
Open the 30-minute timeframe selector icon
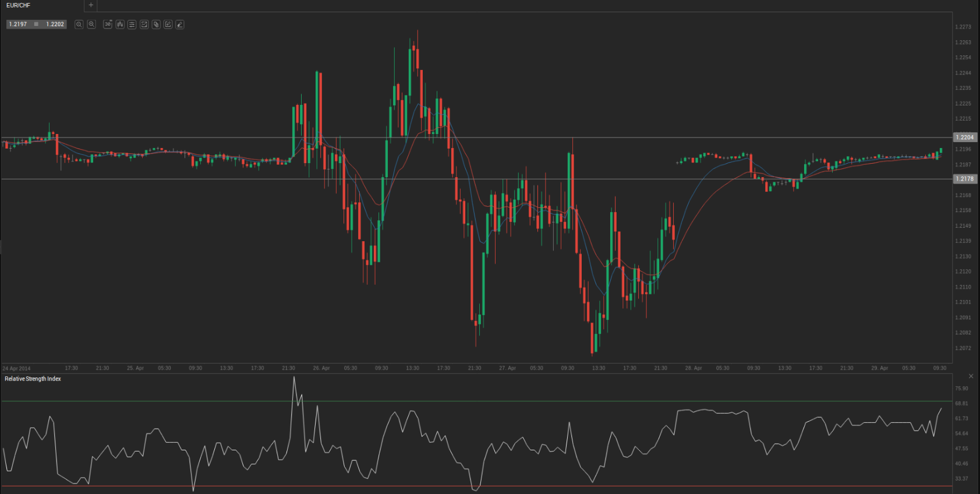pyautogui.click(x=108, y=24)
